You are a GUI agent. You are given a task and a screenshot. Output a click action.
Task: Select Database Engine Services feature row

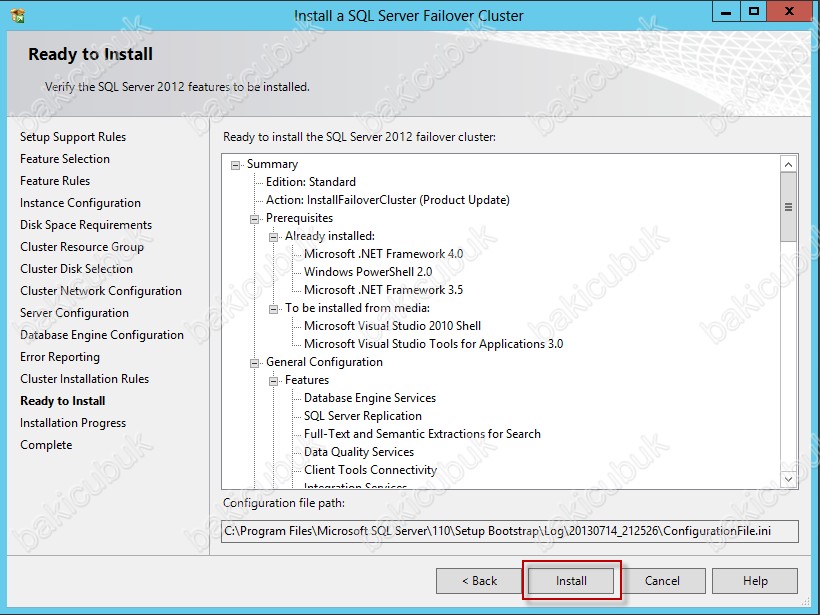[370, 398]
